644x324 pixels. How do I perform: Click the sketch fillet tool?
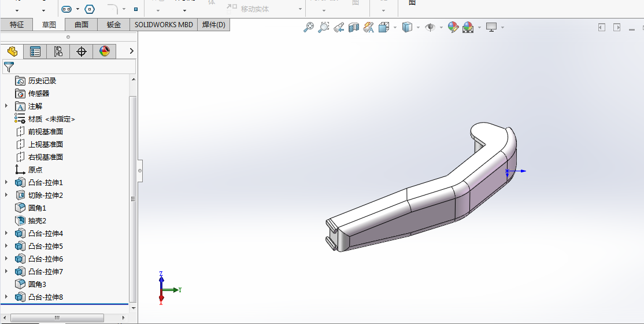tap(113, 9)
